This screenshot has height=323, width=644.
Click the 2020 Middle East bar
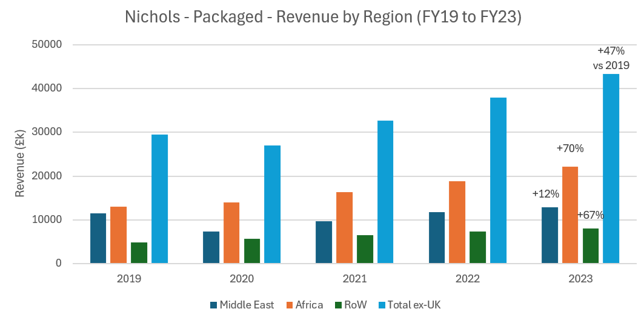(211, 247)
